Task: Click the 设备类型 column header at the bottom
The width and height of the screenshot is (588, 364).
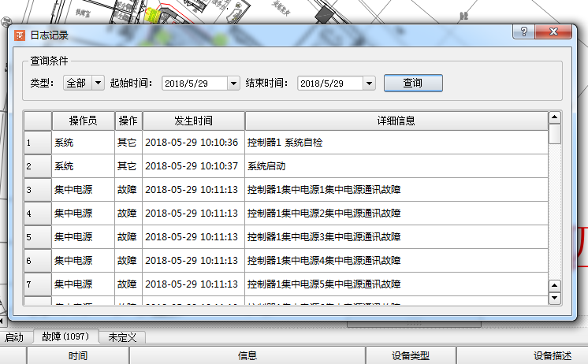Action: pos(411,355)
